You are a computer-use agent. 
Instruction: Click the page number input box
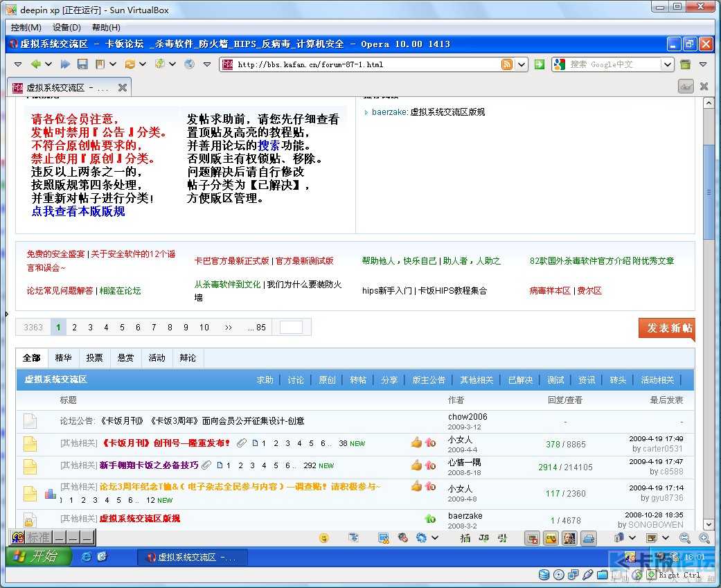[x=291, y=328]
